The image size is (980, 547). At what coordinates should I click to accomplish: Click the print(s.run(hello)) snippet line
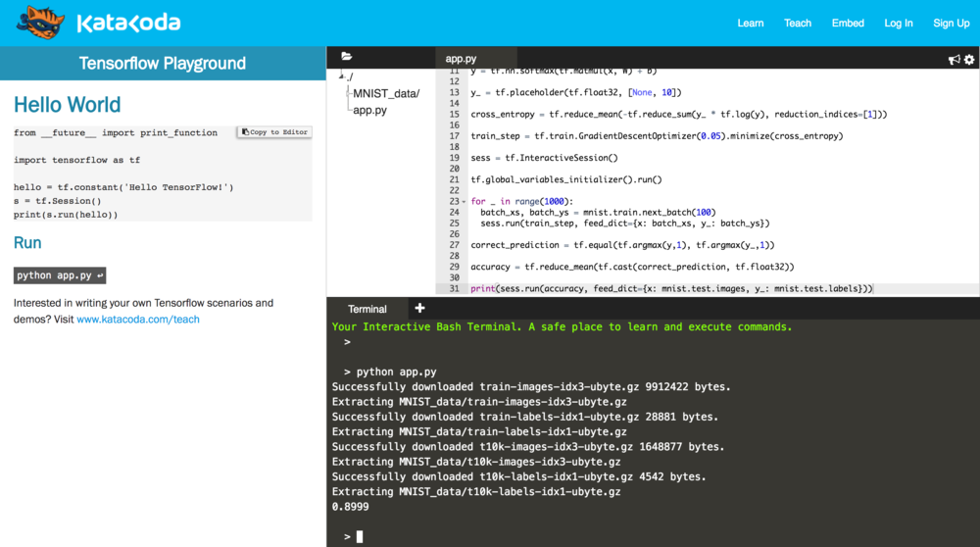tap(66, 215)
